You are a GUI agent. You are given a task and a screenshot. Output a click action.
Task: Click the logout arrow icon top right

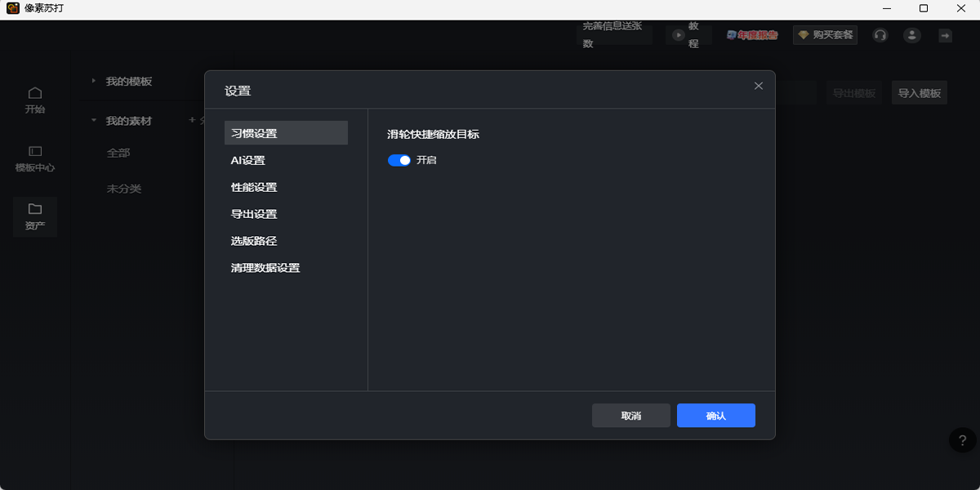click(x=944, y=35)
